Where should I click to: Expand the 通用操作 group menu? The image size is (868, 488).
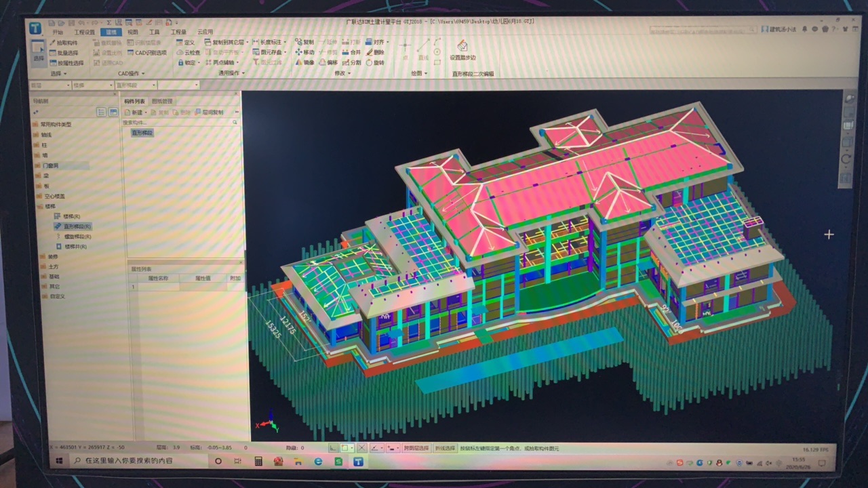pyautogui.click(x=231, y=73)
